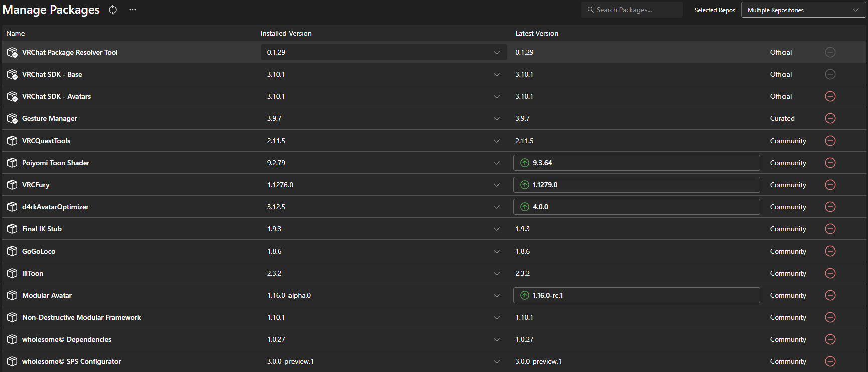The height and width of the screenshot is (372, 868).
Task: Open version dropdown for VRCFury
Action: pyautogui.click(x=384, y=185)
